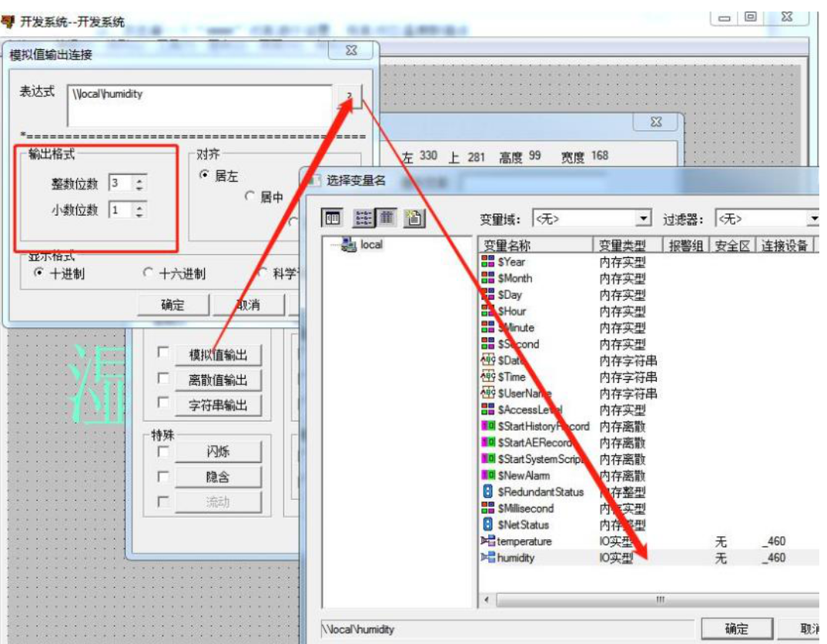Click the '?' variable browse button beside expression

tap(349, 96)
